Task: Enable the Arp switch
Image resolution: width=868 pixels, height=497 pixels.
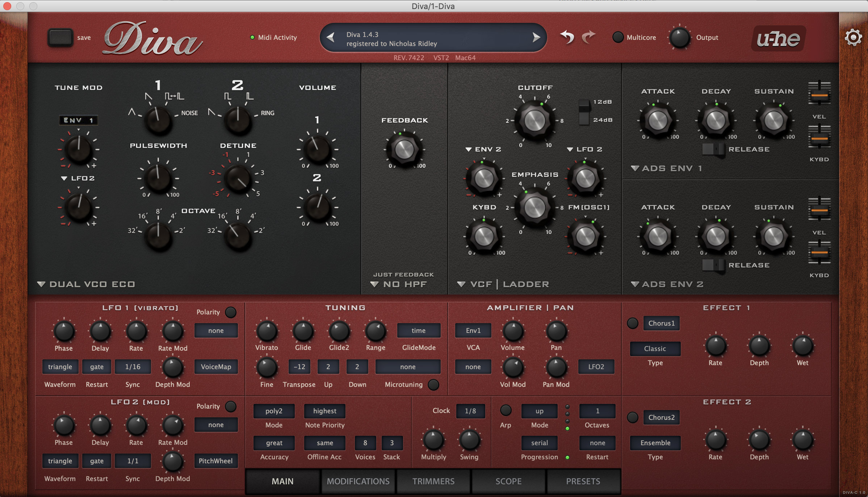Action: coord(506,410)
